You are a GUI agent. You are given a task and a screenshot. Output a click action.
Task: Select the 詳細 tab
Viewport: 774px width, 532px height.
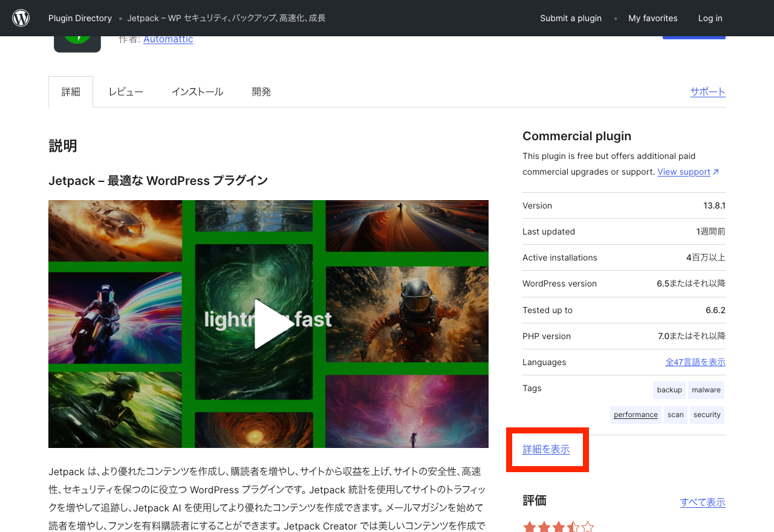click(71, 92)
